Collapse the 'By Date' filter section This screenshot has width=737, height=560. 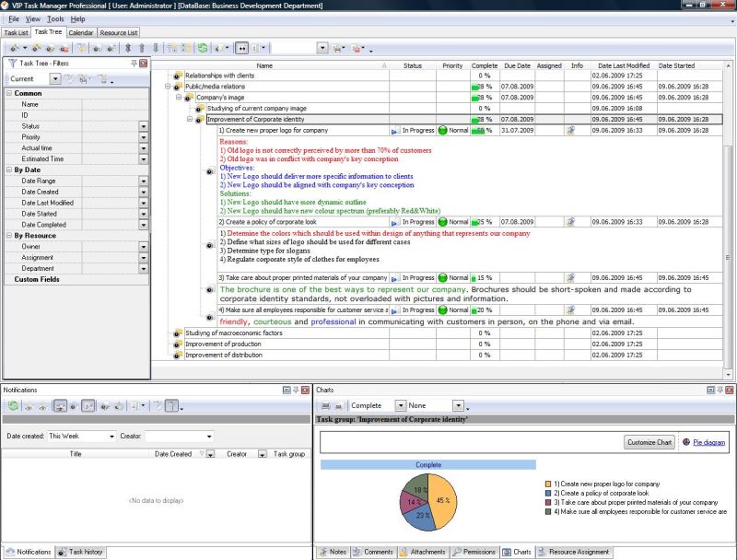[9, 169]
